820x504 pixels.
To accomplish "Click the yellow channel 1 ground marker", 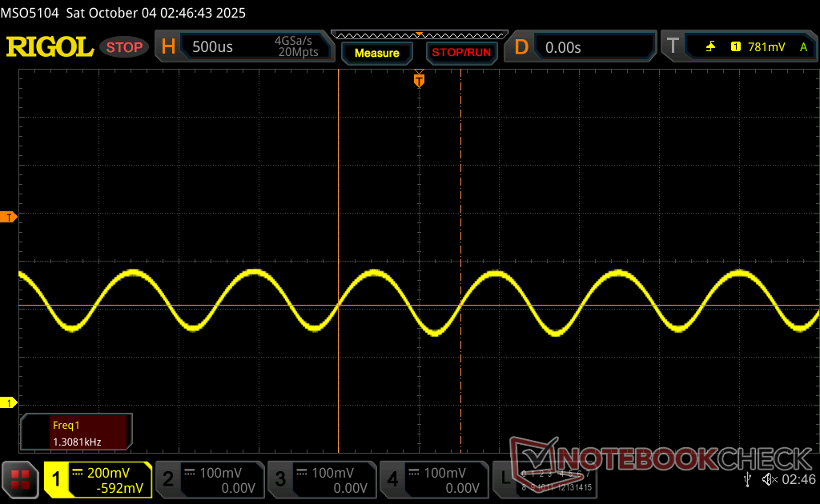I will pyautogui.click(x=9, y=402).
